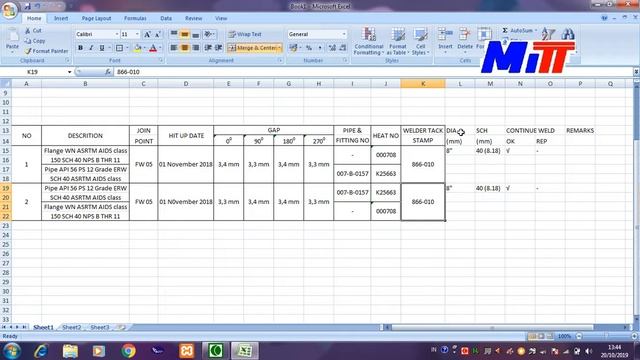The image size is (640, 360).
Task: Open Cell Styles gallery
Action: click(420, 41)
